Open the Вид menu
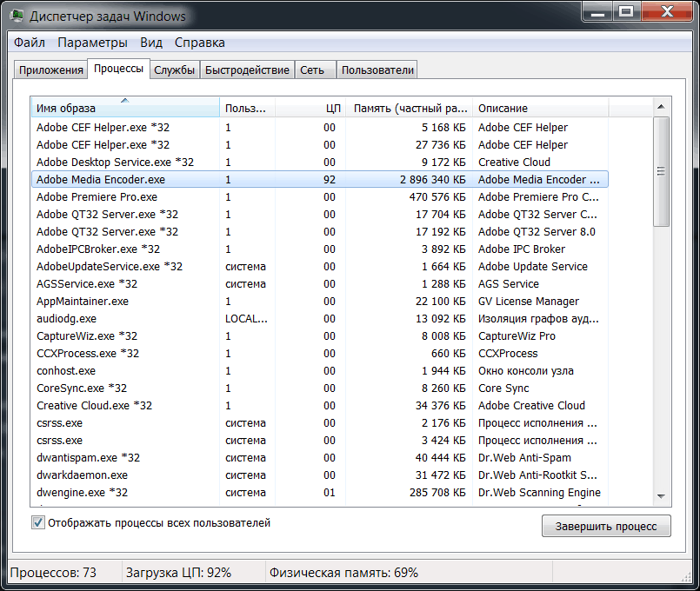Image resolution: width=700 pixels, height=591 pixels. (x=151, y=43)
